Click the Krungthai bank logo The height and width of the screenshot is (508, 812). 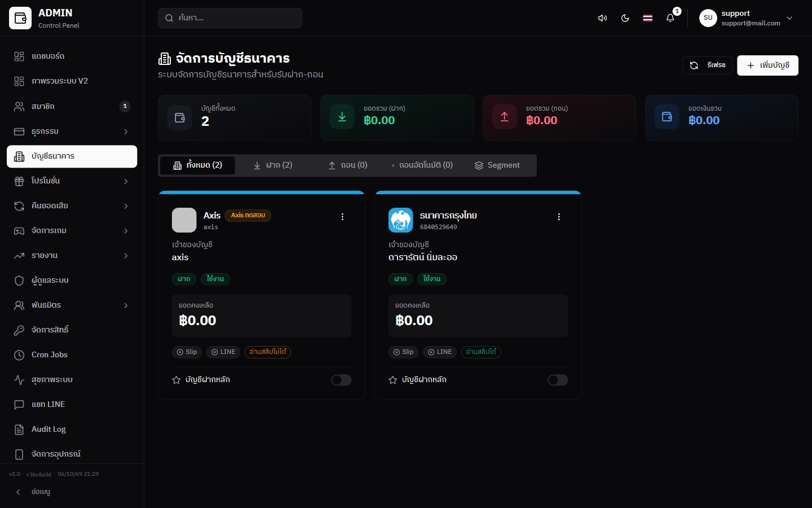pyautogui.click(x=401, y=220)
